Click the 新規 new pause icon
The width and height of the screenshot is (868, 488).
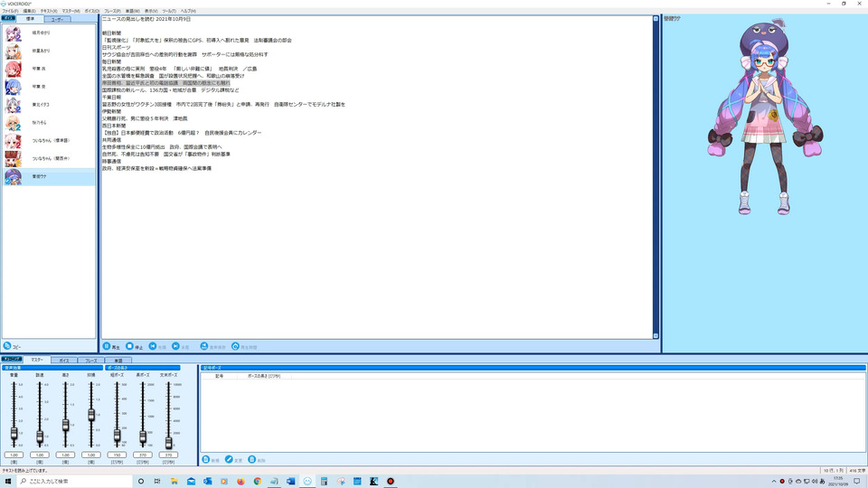coord(206,459)
